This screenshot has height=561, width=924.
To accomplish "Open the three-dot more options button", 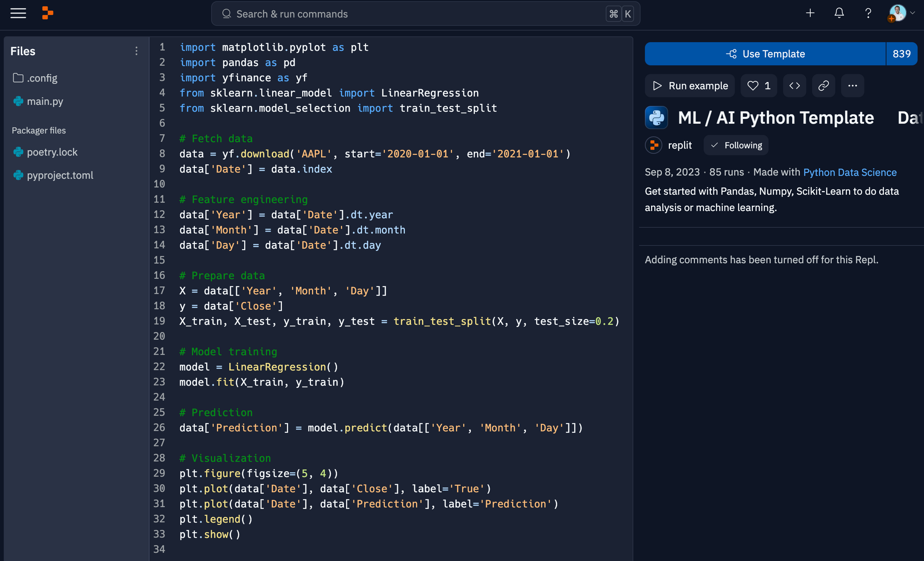I will [x=852, y=86].
